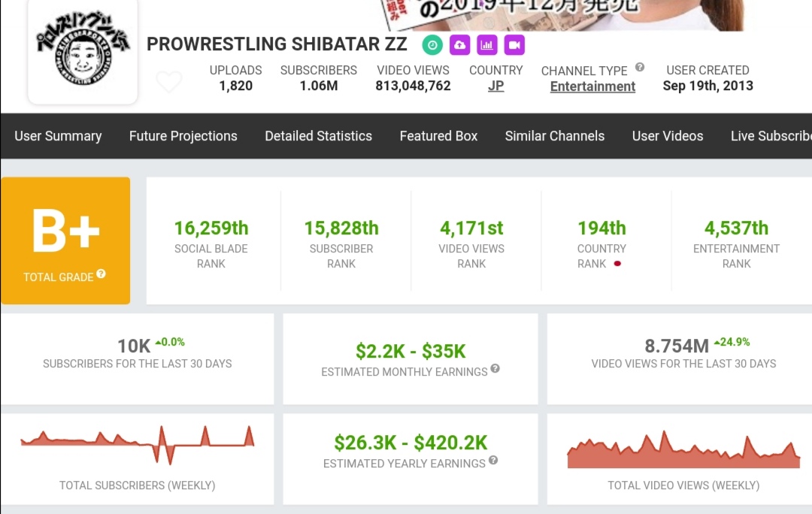Click the Japan flag dot by Country Rank
The height and width of the screenshot is (514, 812).
(617, 264)
